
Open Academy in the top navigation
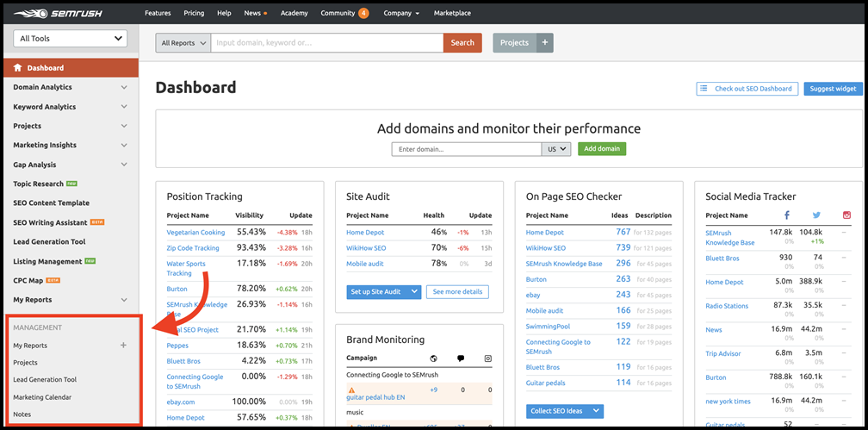point(294,13)
